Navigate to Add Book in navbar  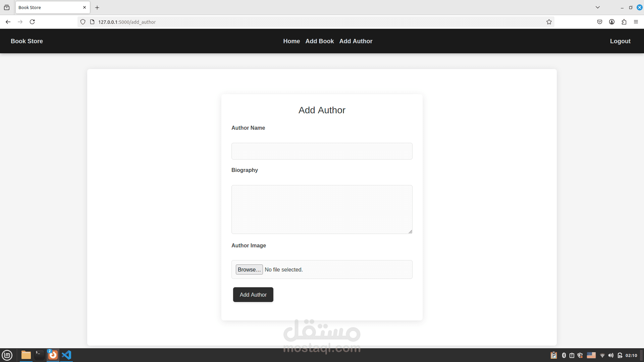pyautogui.click(x=319, y=41)
